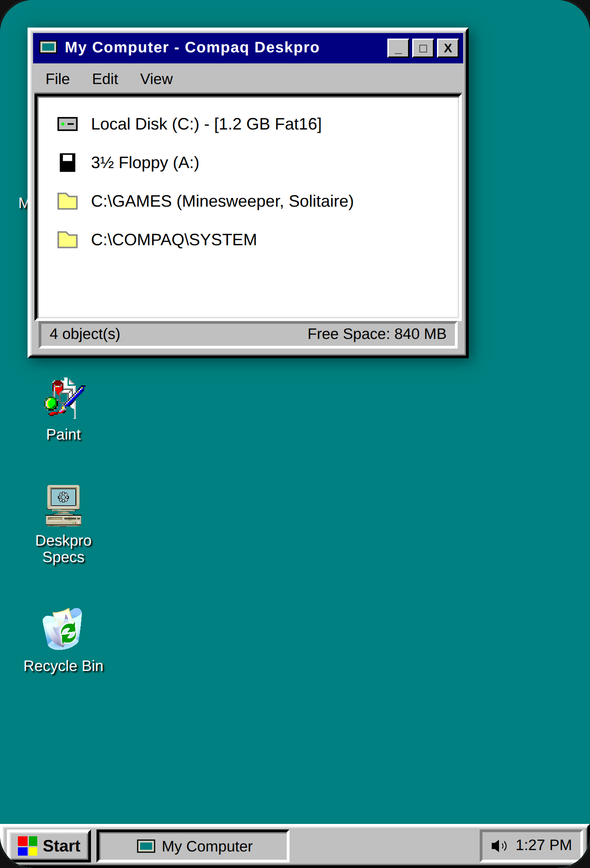
Task: Select the text 'C:\COMPAQ\SYSTEM'
Action: (174, 240)
